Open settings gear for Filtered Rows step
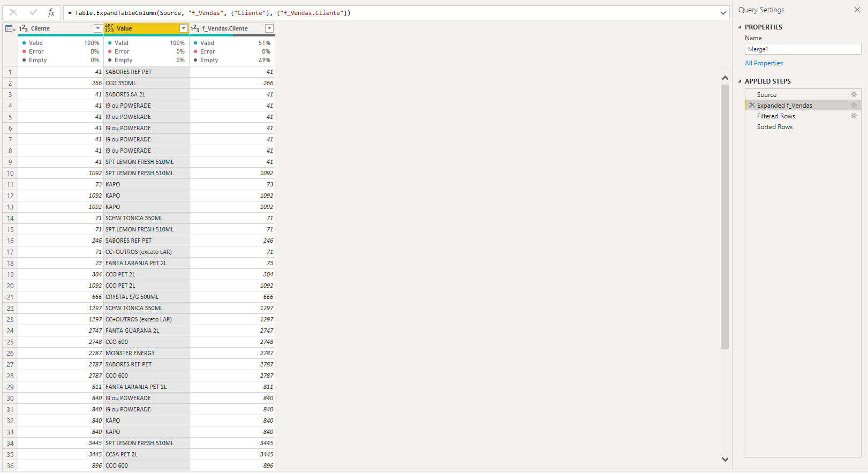 pyautogui.click(x=854, y=116)
